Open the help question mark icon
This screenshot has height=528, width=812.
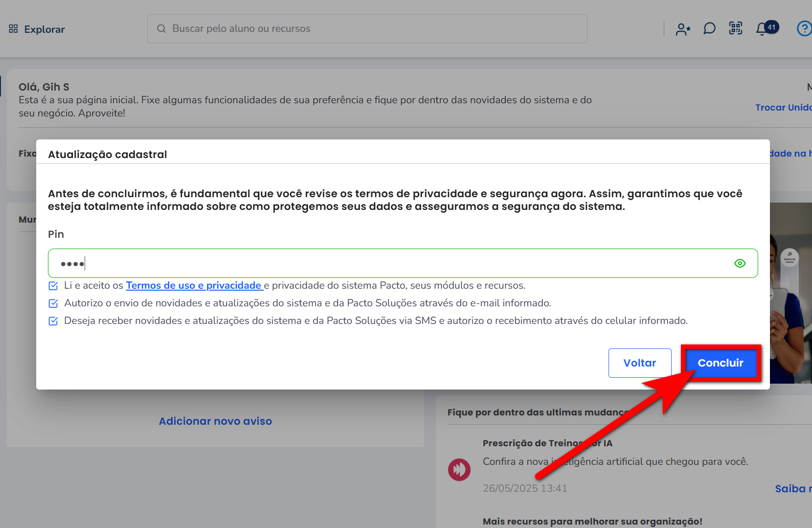tap(804, 28)
